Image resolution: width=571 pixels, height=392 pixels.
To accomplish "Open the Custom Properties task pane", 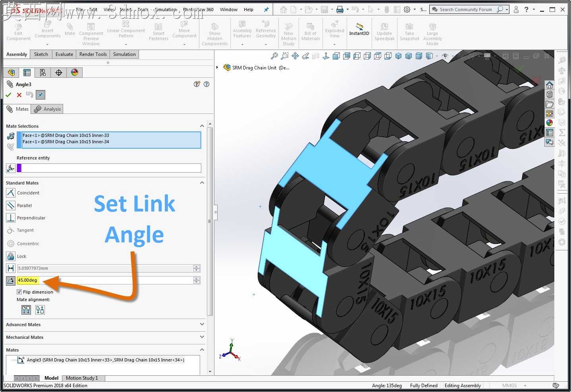I will 550,133.
